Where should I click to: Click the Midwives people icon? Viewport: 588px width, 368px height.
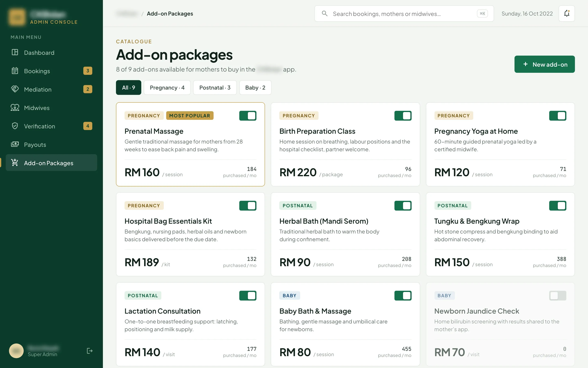pyautogui.click(x=15, y=108)
